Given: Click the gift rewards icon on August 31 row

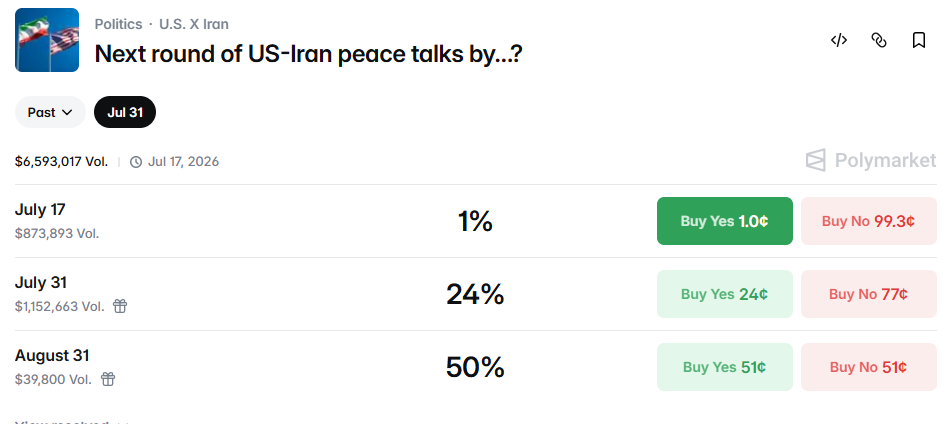Looking at the screenshot, I should tap(107, 379).
